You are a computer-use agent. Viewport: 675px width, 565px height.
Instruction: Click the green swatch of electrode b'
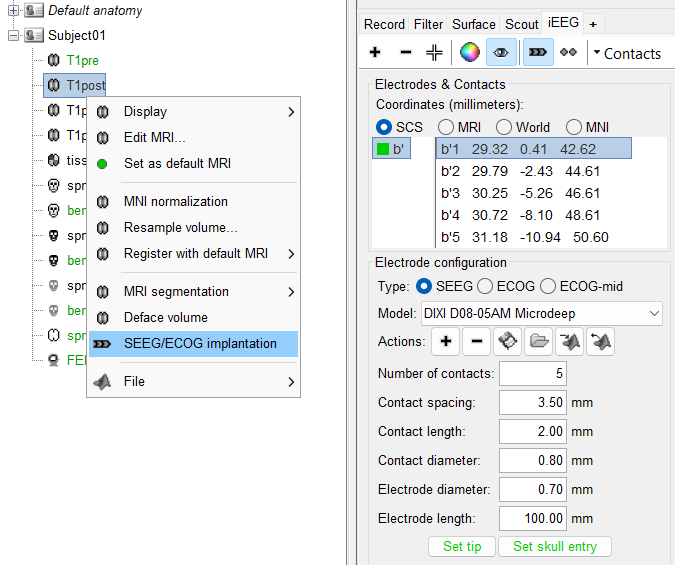(383, 149)
